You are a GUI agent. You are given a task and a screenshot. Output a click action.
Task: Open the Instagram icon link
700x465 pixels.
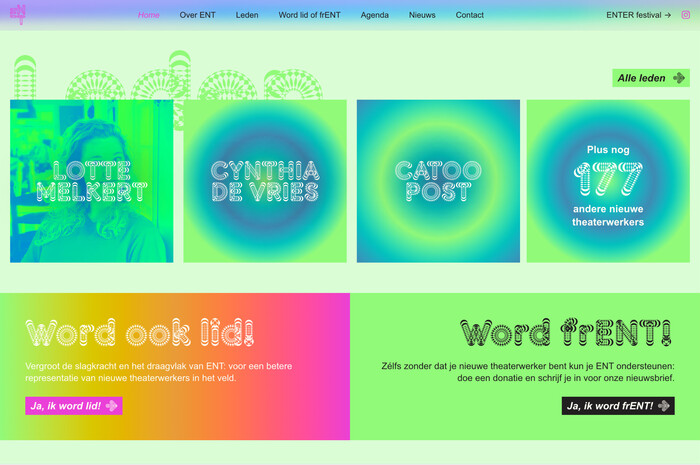(686, 15)
